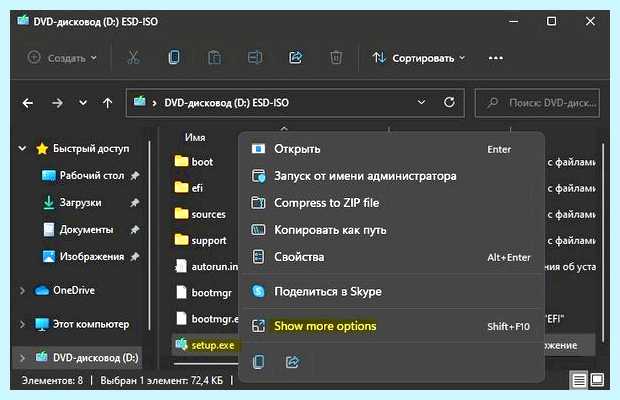The image size is (620, 400).
Task: Click the file list vertical scrollbar
Action: (x=603, y=243)
